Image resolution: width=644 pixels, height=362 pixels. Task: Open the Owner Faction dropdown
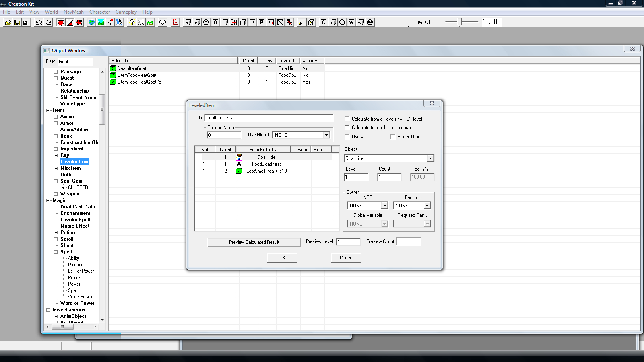tap(427, 206)
